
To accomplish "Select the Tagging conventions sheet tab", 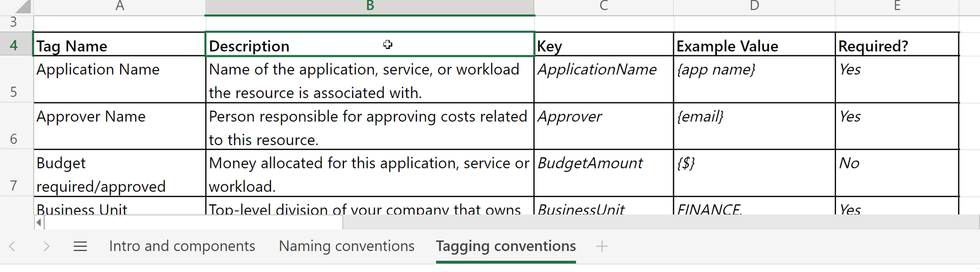I will point(506,246).
